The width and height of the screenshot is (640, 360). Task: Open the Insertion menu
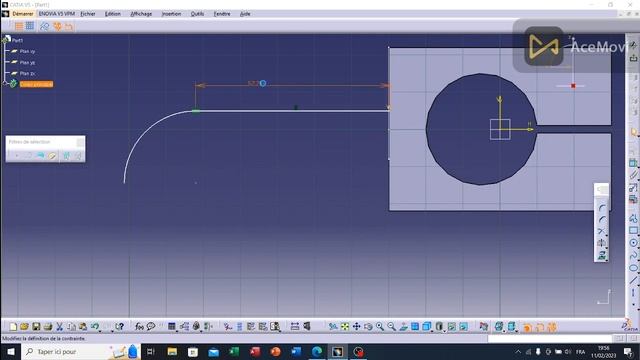171,14
